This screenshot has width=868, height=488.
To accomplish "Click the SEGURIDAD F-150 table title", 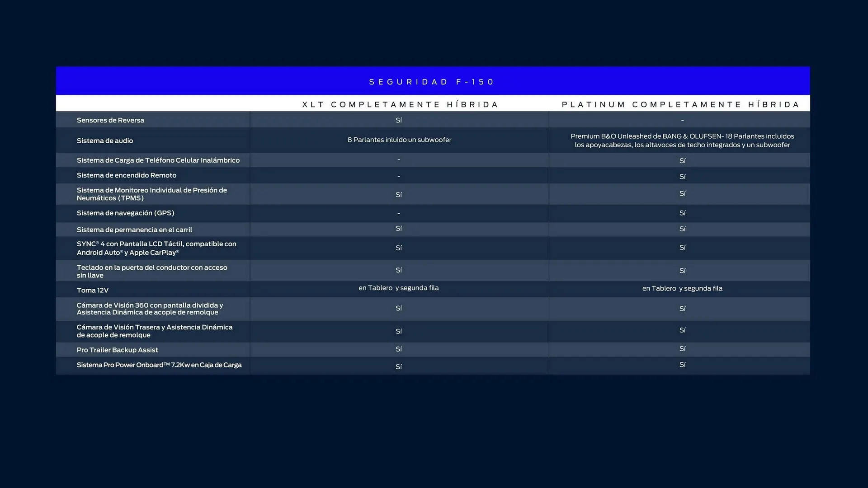I will [432, 82].
